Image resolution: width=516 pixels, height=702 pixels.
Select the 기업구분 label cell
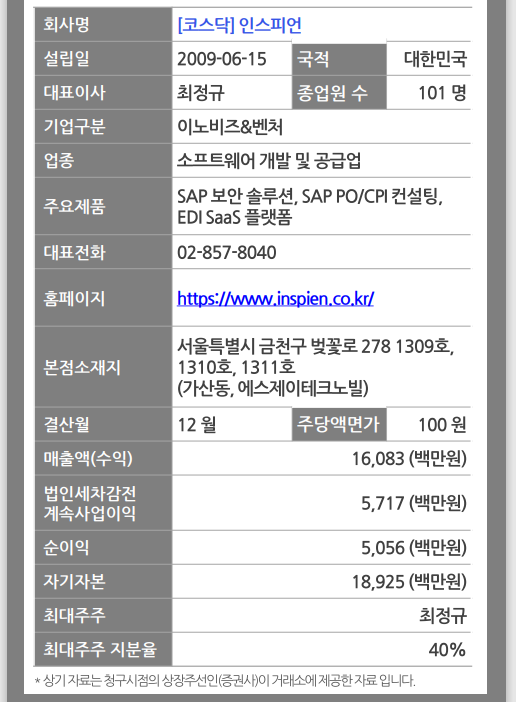(103, 127)
